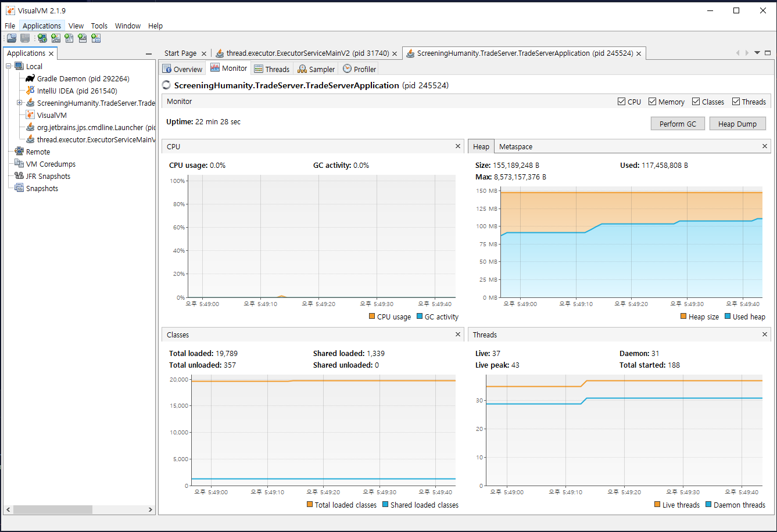This screenshot has width=777, height=532.
Task: Uncheck the CPU monitor checkbox
Action: [x=622, y=101]
